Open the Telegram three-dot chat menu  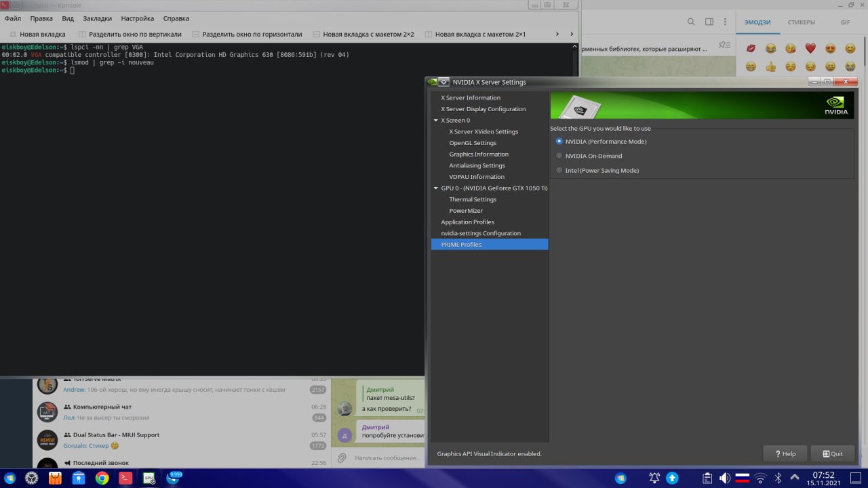[x=726, y=22]
